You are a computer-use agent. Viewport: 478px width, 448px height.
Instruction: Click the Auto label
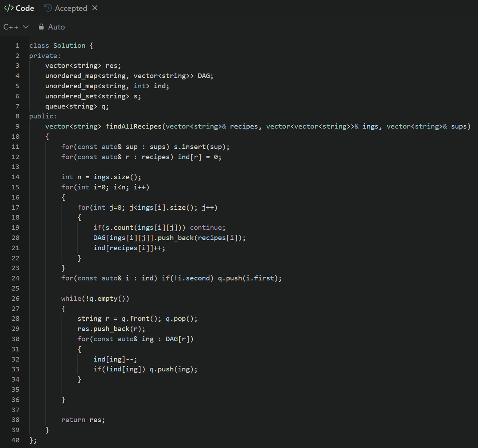click(x=56, y=27)
